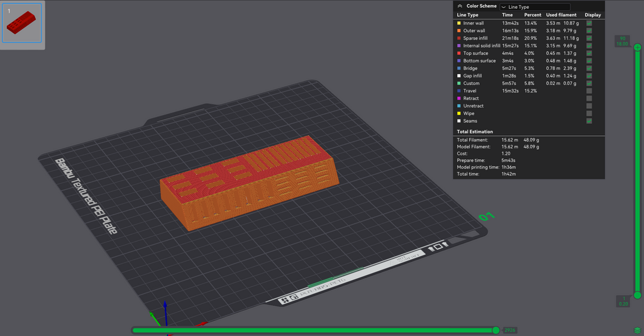
Task: Collapse the Color Scheme legend panel
Action: pos(460,6)
